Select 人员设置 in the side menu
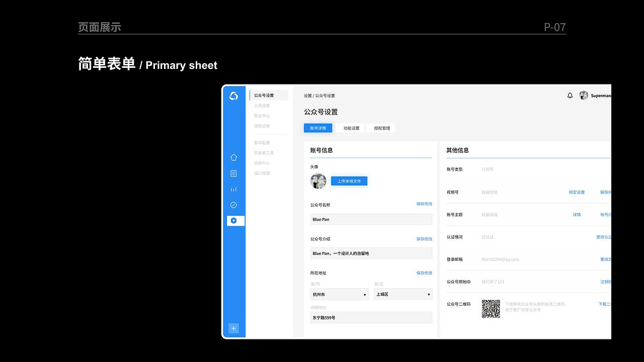 point(262,106)
